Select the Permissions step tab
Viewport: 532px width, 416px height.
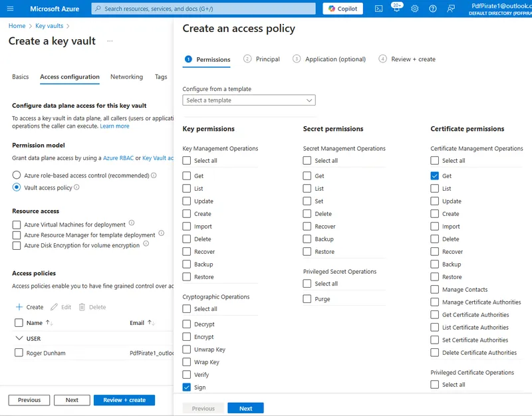(x=207, y=59)
